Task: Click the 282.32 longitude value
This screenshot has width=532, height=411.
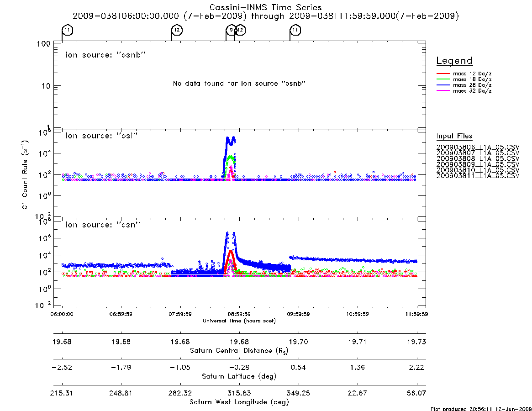Action: 180,393
